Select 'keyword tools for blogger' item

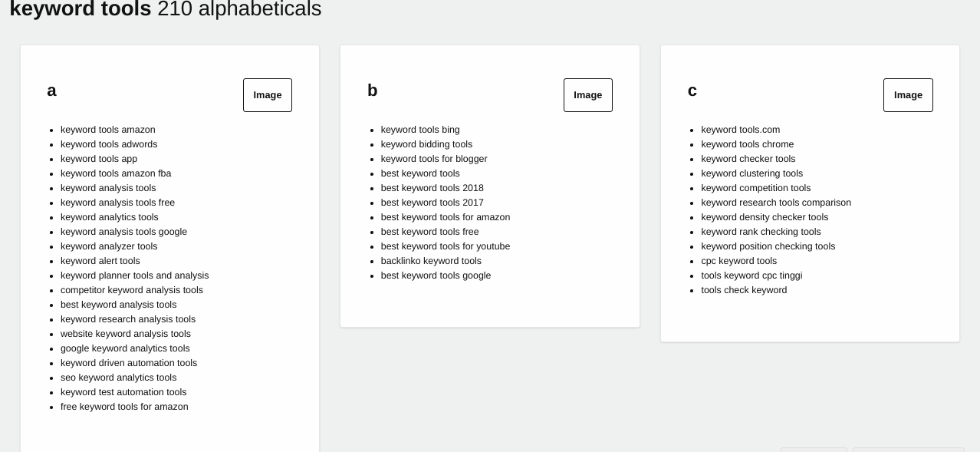coord(434,159)
